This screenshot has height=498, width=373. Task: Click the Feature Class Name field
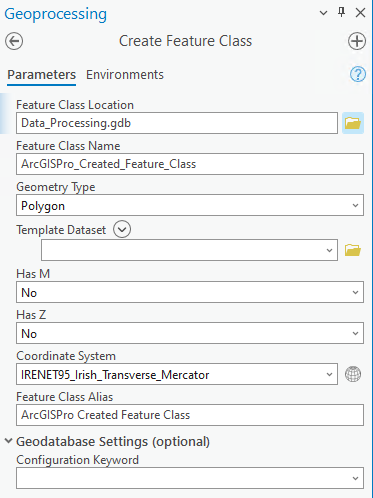click(190, 164)
